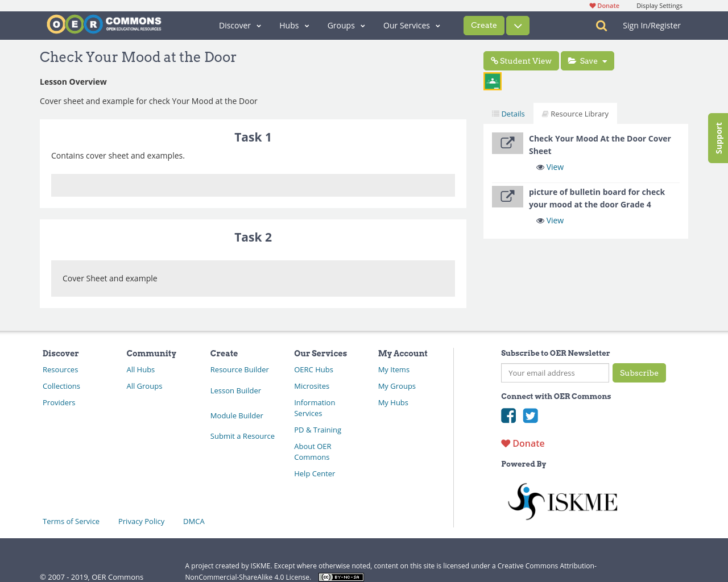The image size is (728, 582).
Task: Click the search magnifier icon
Action: tap(601, 26)
